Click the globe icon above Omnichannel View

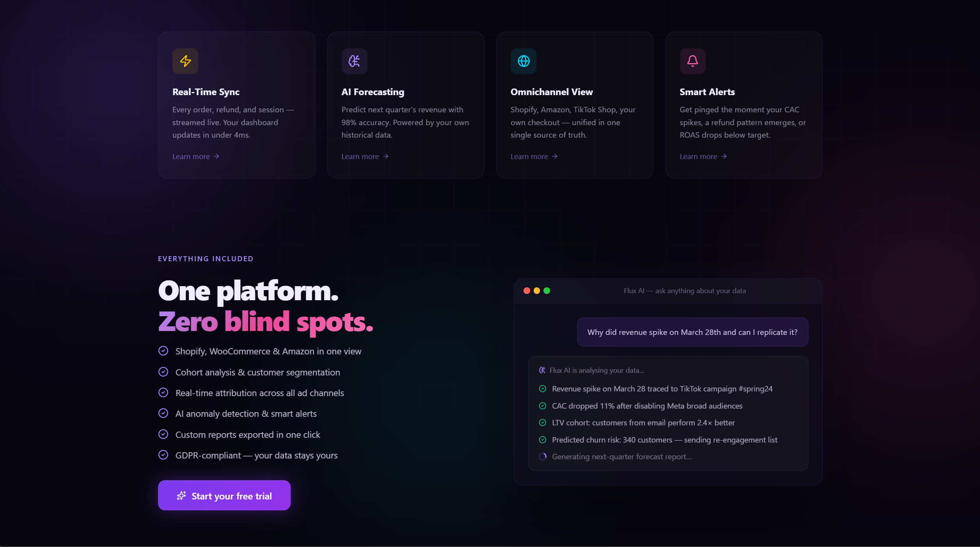(523, 61)
